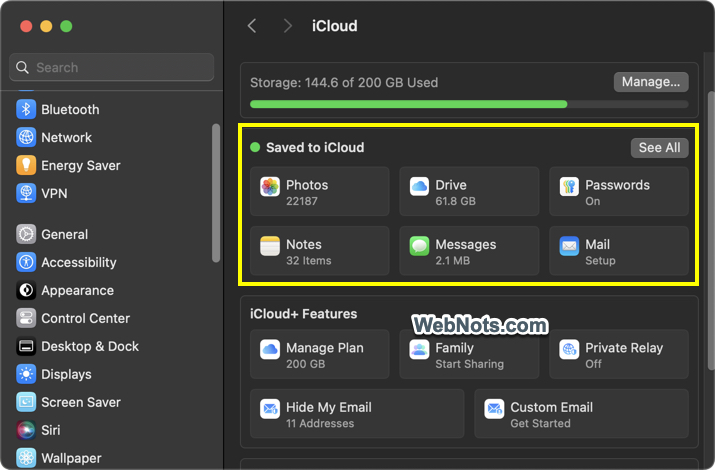Viewport: 715px width, 470px height.
Task: Click the '61.8 GB' Drive value
Action: tap(455, 201)
